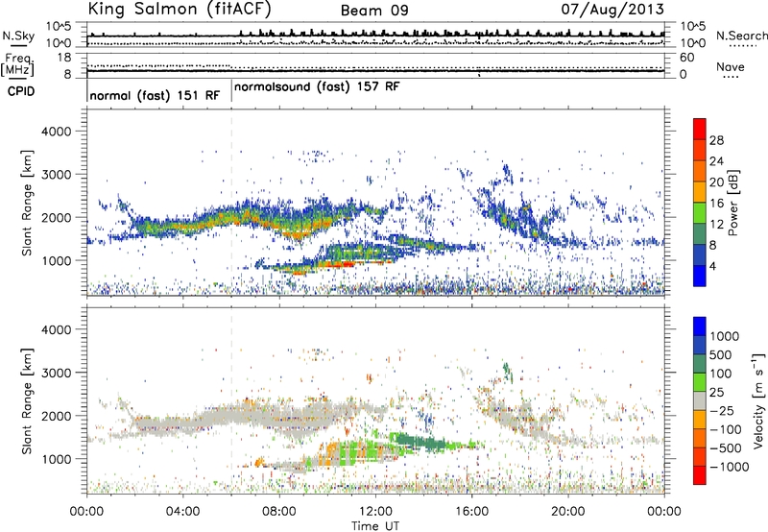
Task: Select the 'Slant Range [km]' label of Power panel
Action: [28, 203]
